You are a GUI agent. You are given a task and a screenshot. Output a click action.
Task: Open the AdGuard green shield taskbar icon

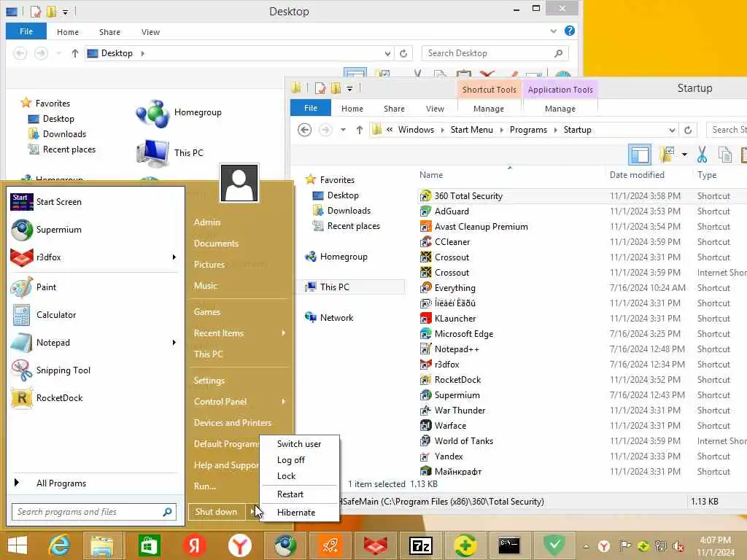click(x=554, y=545)
